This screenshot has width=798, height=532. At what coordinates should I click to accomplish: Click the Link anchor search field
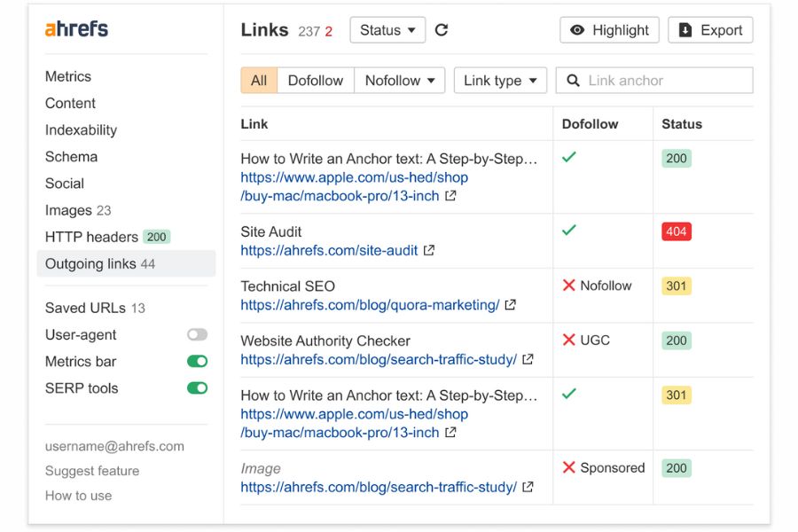(654, 81)
